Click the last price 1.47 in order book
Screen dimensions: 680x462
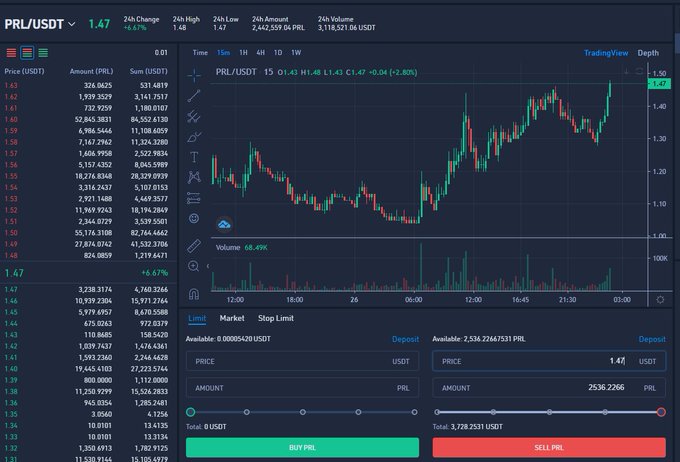[x=14, y=273]
